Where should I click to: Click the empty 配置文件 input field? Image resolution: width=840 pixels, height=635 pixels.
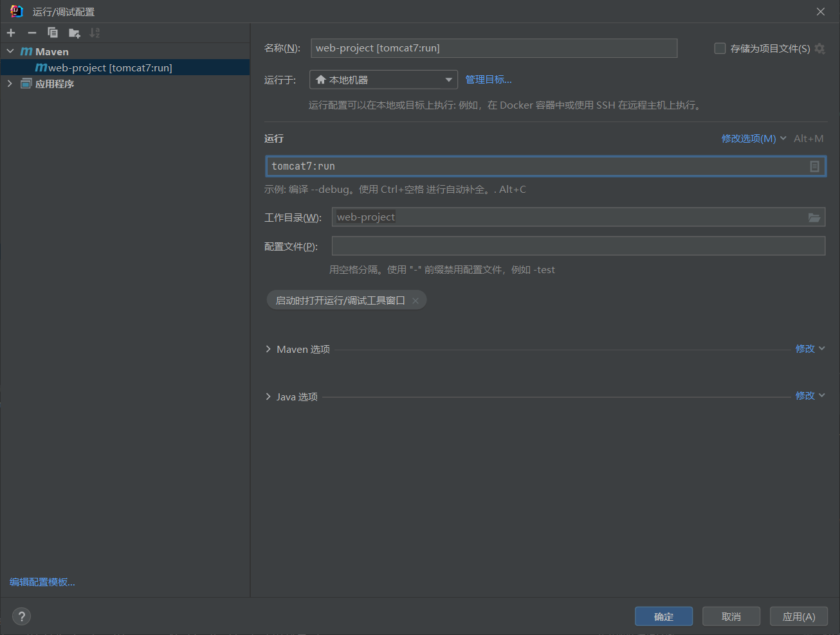pos(578,246)
